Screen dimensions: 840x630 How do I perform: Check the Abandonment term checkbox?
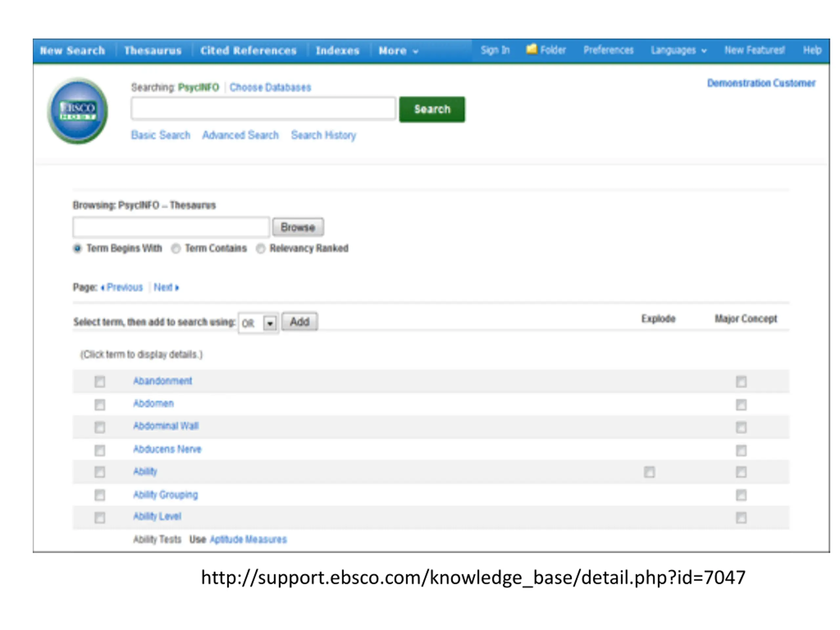pos(100,382)
